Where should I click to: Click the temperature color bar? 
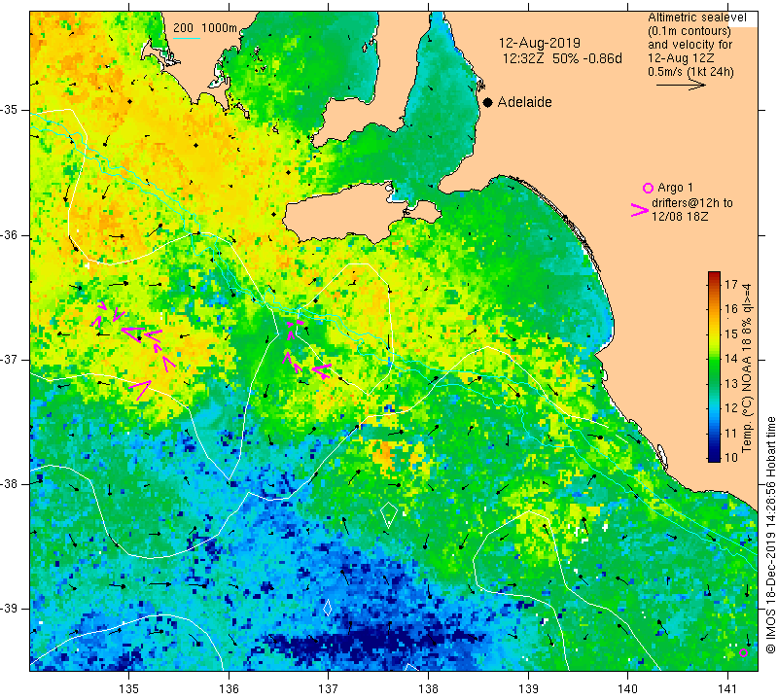coord(714,367)
